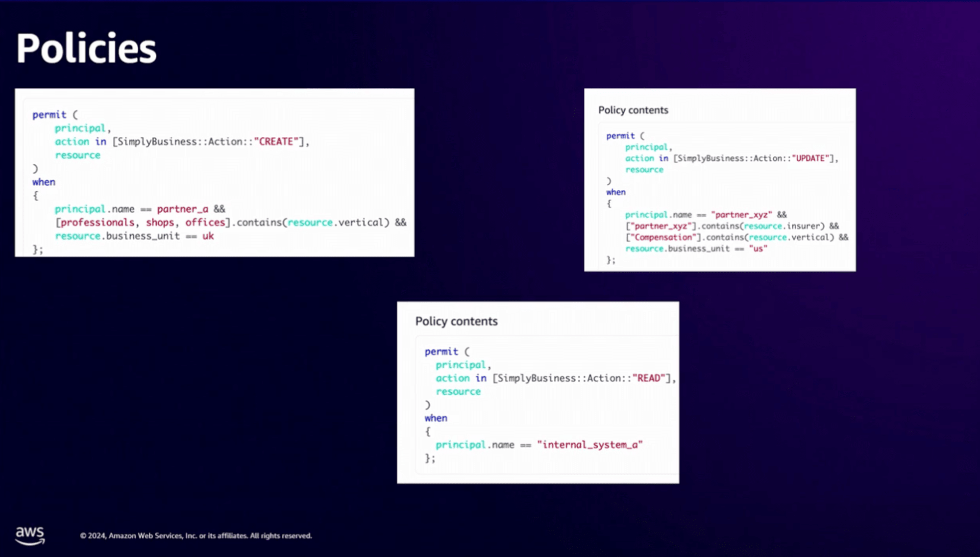980x557 pixels.
Task: Click the action line containing "CREATE"
Action: point(182,142)
